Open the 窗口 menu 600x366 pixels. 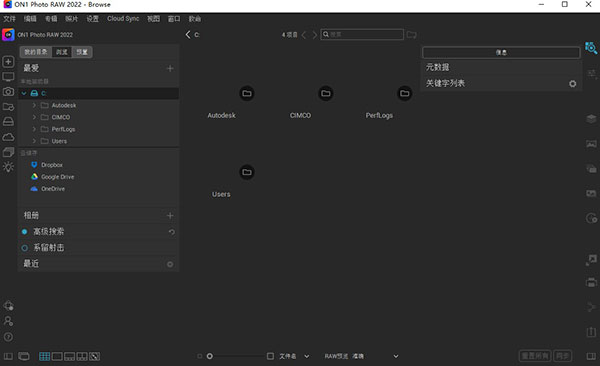tap(174, 19)
